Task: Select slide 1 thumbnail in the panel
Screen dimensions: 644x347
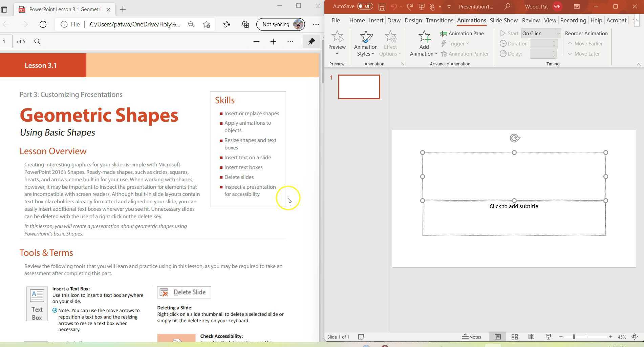Action: point(359,87)
